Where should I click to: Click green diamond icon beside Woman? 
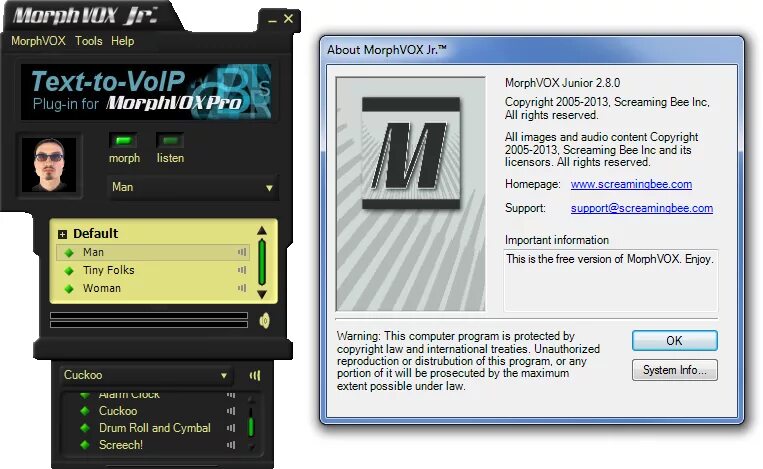(x=69, y=289)
